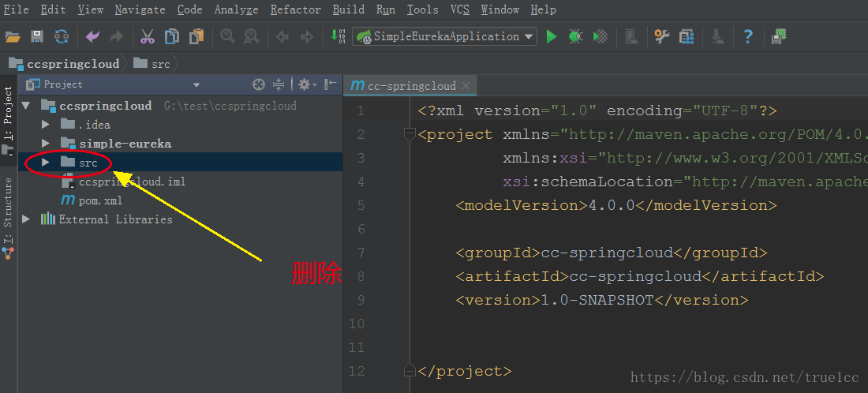Open the Run menu

click(386, 9)
